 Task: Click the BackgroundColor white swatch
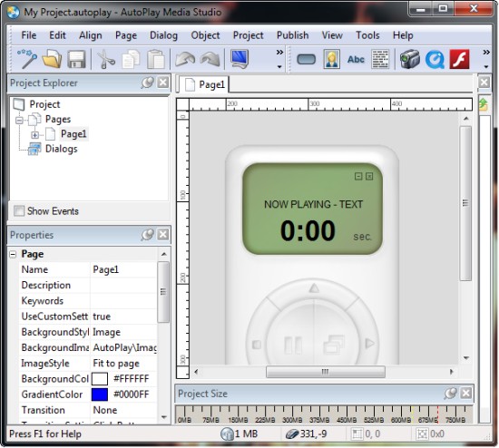click(100, 379)
